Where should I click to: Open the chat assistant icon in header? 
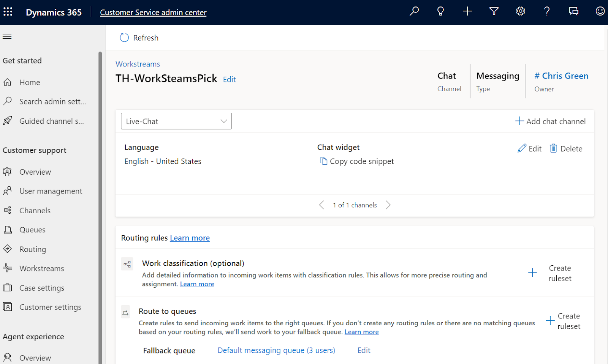(x=574, y=11)
